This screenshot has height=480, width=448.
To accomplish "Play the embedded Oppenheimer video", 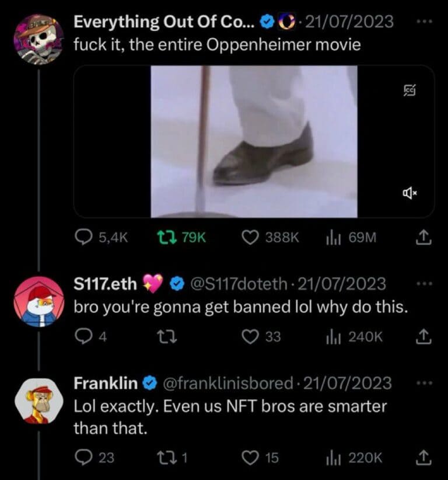I will (254, 141).
